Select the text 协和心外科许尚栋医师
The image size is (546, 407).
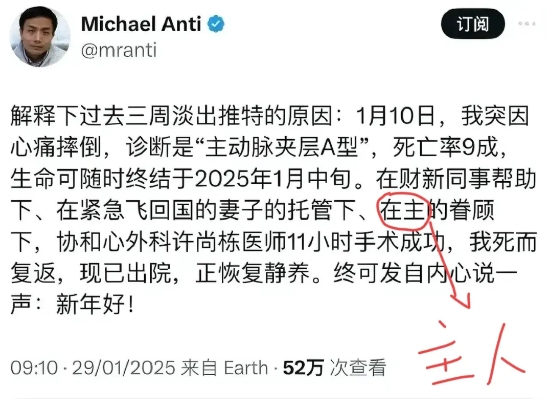[172, 242]
